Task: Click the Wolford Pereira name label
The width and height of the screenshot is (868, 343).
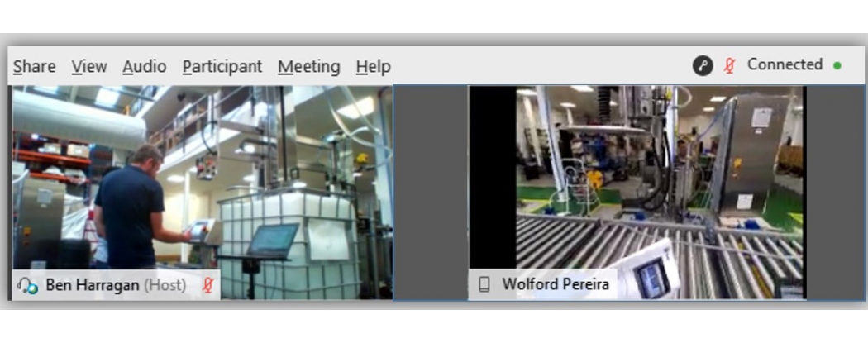Action: 555,285
